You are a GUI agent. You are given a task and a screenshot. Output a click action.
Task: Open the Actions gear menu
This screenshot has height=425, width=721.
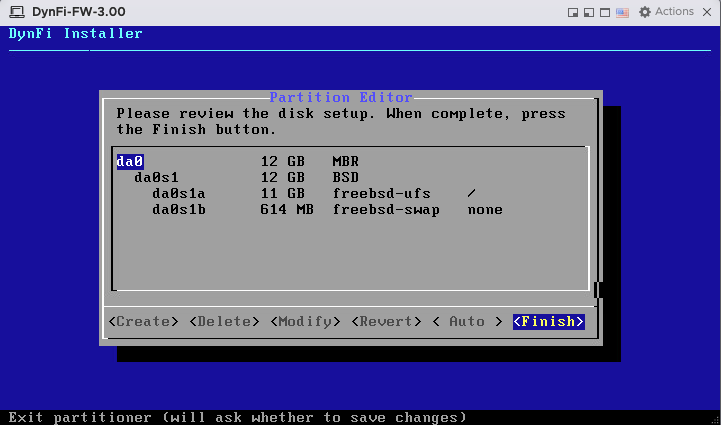[x=666, y=12]
